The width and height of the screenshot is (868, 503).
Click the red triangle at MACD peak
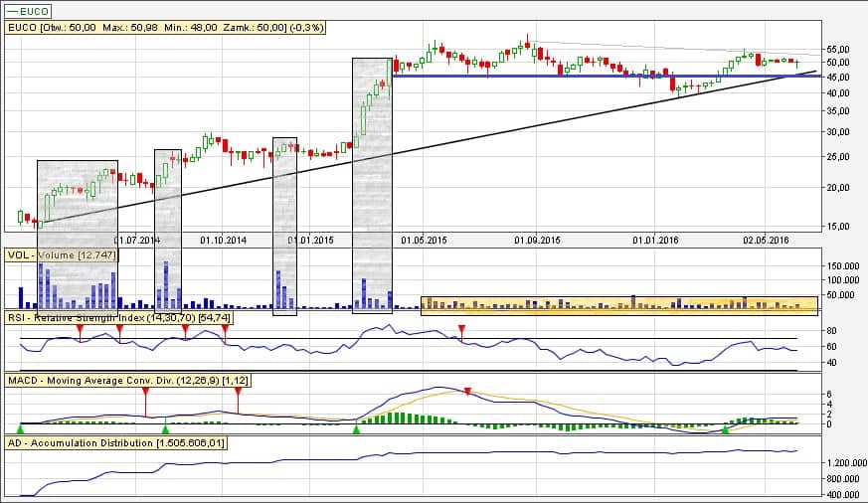(468, 391)
